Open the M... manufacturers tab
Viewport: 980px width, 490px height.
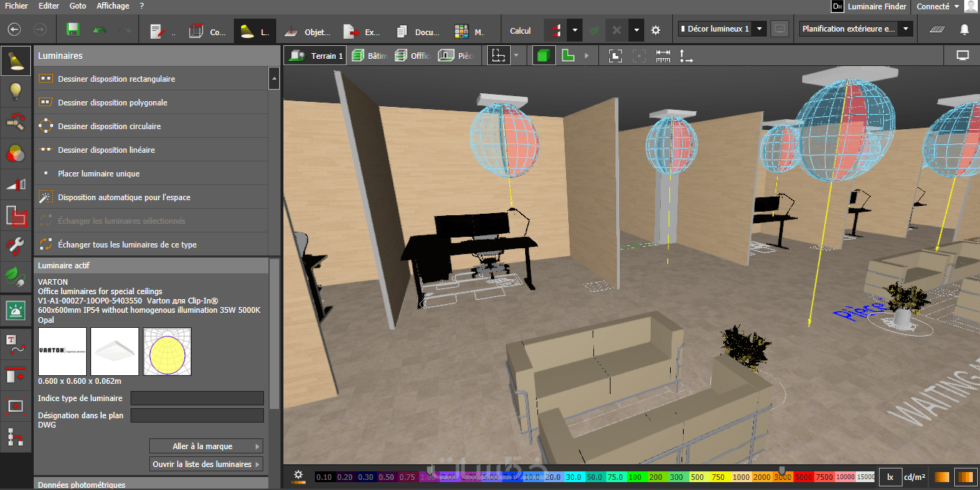[x=470, y=31]
